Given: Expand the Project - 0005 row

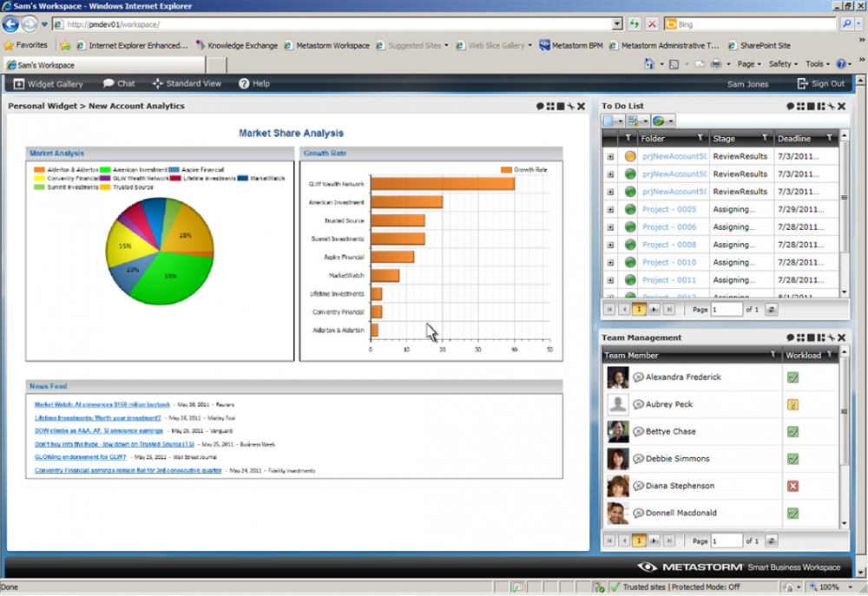Looking at the screenshot, I should (610, 210).
